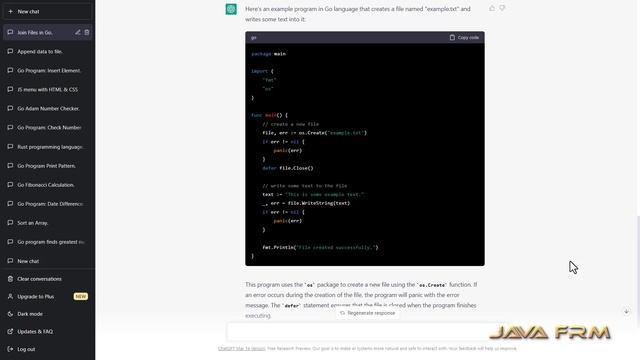Click the user icon beside Upgrade to Plus

coord(11,296)
